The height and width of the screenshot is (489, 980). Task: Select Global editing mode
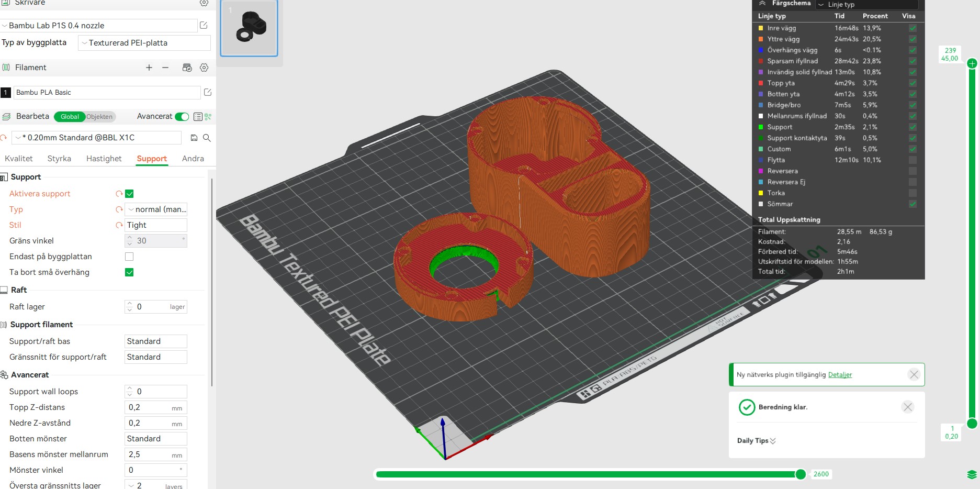point(70,117)
